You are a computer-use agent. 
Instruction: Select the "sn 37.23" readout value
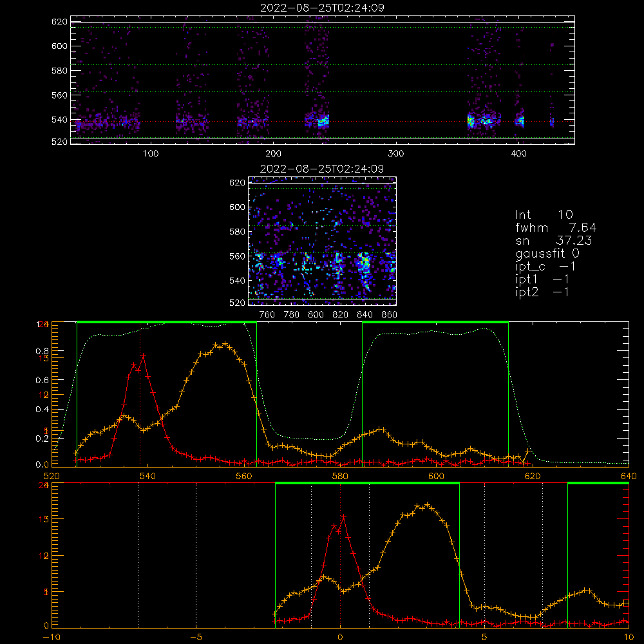click(x=574, y=240)
